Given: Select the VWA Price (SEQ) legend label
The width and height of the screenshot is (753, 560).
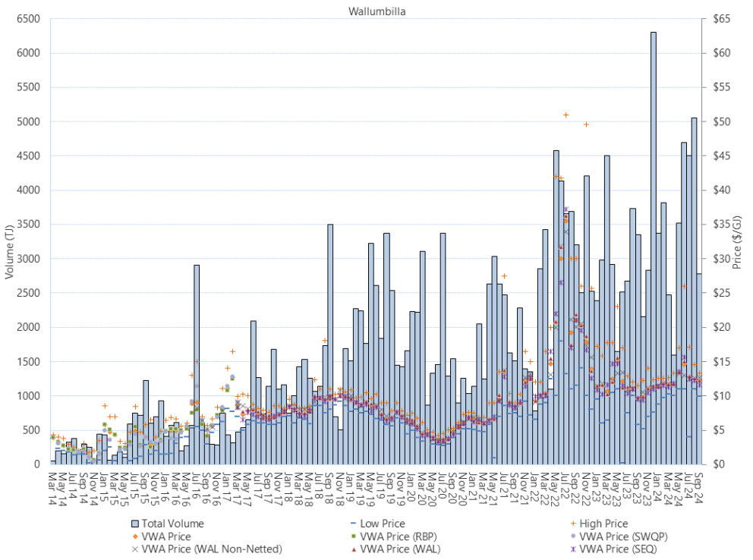Looking at the screenshot, I should pos(618,549).
